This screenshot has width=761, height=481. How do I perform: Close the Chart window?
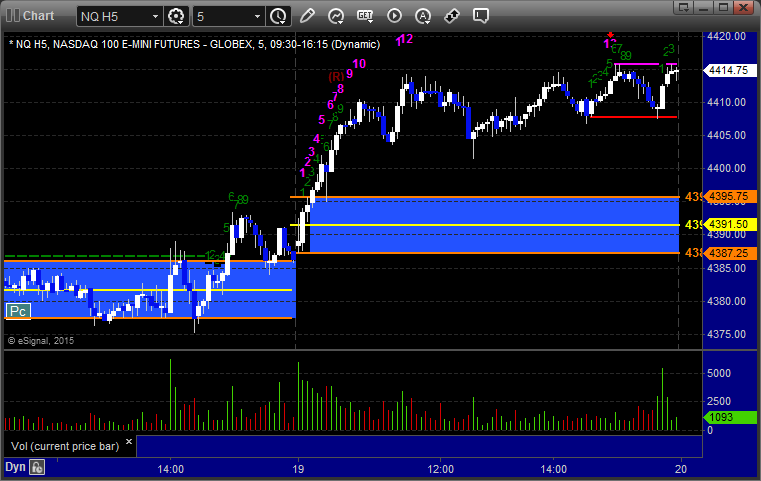tap(743, 7)
